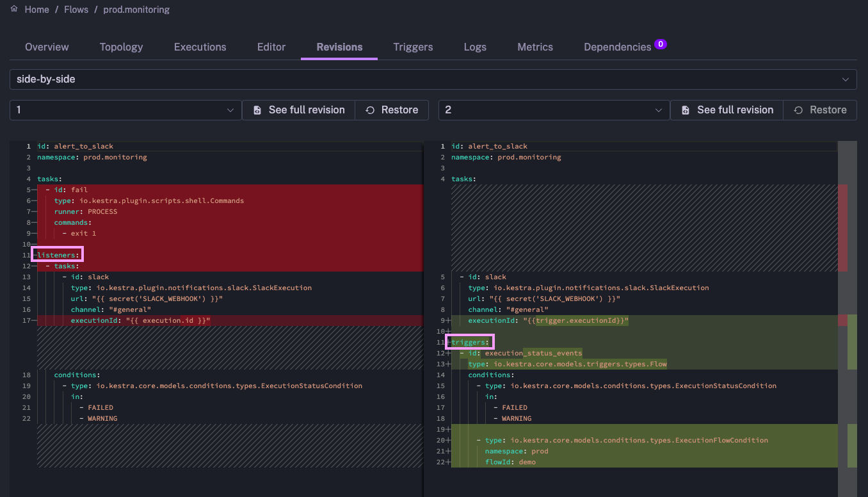Click green addition marker in diff overview ruler
Viewport: 868px width, 497px height.
point(852,343)
